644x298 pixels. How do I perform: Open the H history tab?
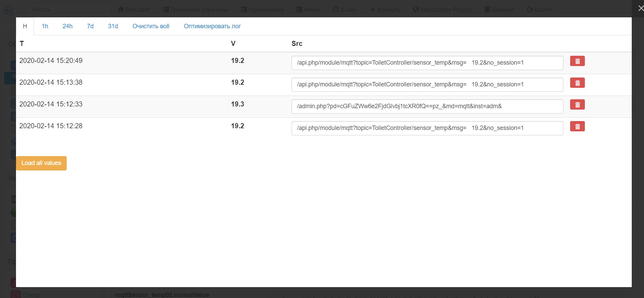[25, 26]
